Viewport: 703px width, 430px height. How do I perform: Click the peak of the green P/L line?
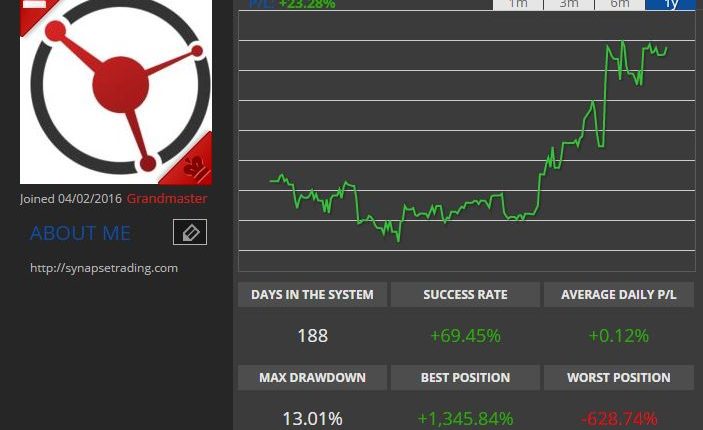point(623,42)
